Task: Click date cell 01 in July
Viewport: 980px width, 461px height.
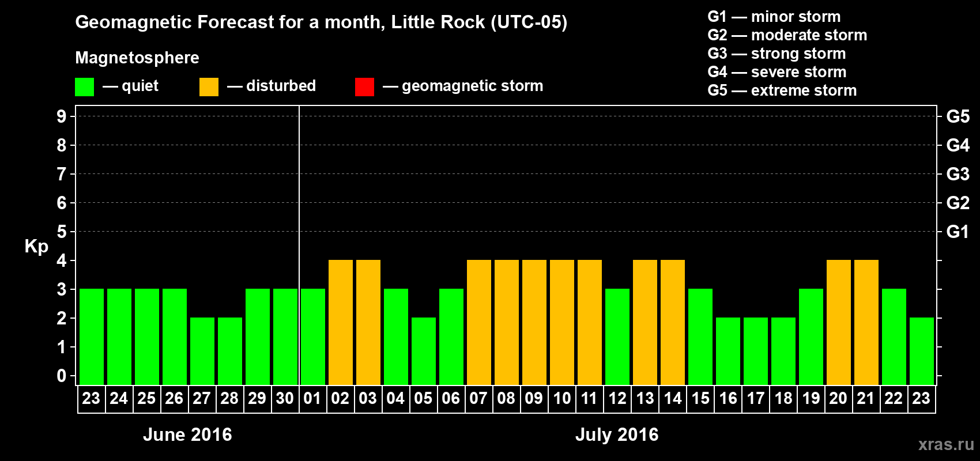Action: coord(312,399)
